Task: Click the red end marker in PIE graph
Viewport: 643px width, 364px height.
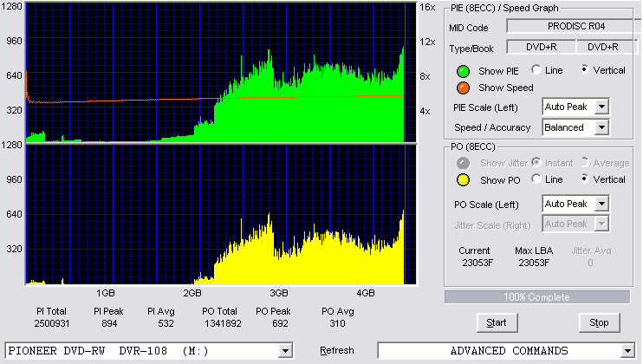Action: coord(406,73)
